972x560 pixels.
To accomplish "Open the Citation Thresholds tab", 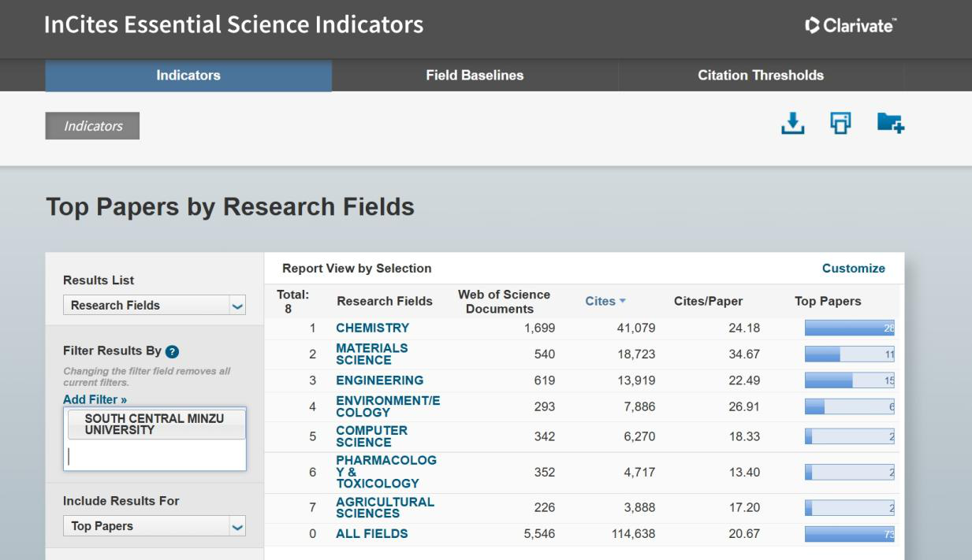I will click(760, 76).
